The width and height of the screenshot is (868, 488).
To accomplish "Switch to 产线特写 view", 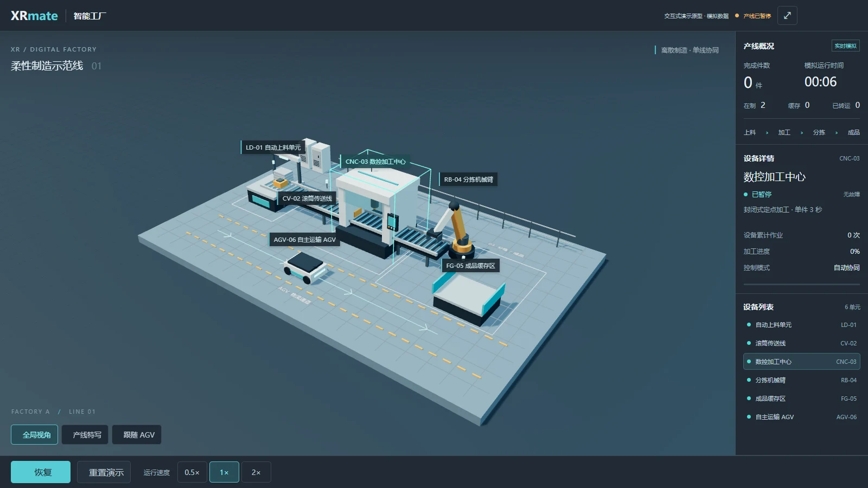I will click(x=85, y=435).
